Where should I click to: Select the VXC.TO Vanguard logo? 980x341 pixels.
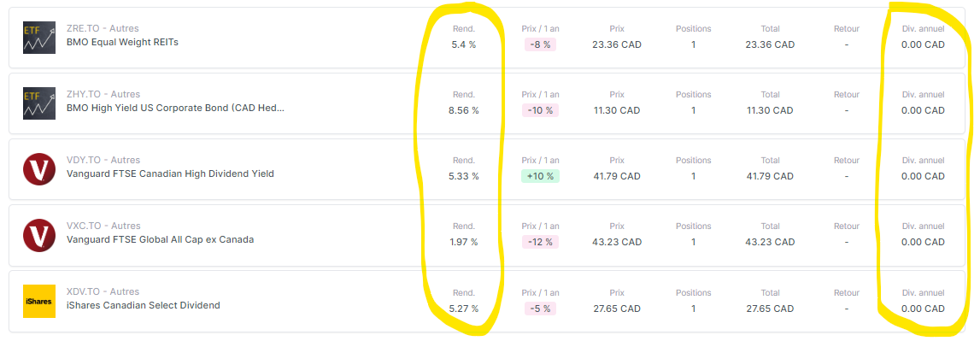click(x=39, y=235)
